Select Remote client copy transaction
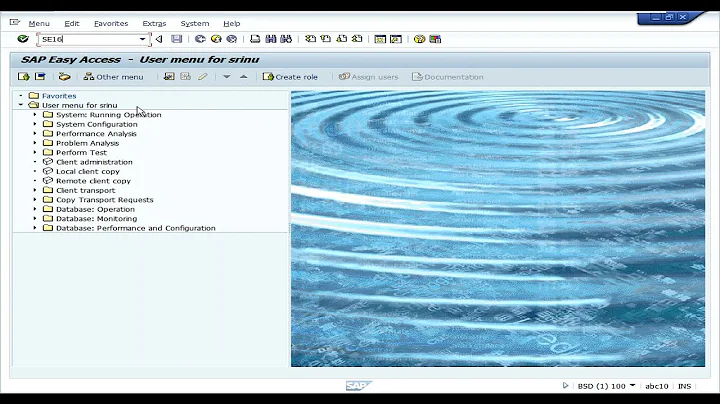The width and height of the screenshot is (720, 404). click(x=93, y=181)
